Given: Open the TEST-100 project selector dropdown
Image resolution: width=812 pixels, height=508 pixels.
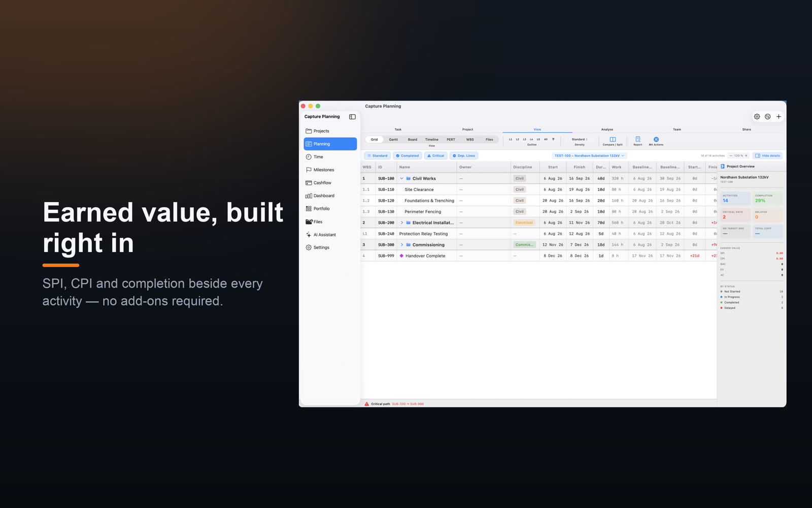Looking at the screenshot, I should [589, 156].
